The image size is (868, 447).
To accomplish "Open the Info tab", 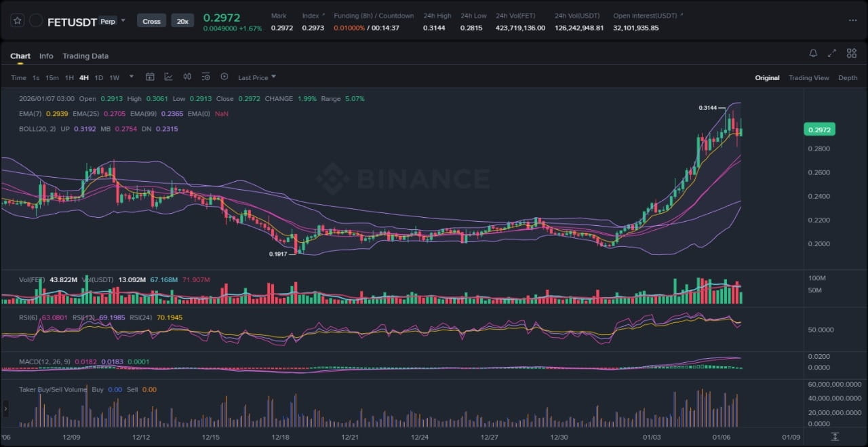I will (x=46, y=56).
